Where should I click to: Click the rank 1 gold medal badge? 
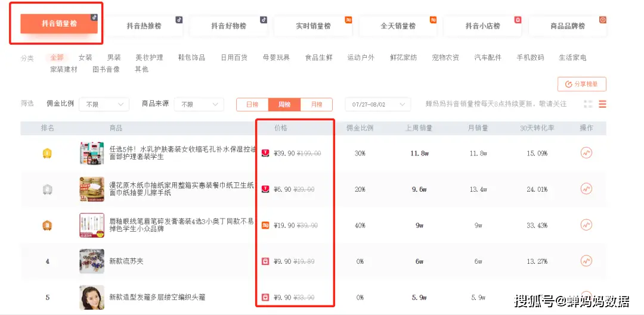tap(47, 154)
